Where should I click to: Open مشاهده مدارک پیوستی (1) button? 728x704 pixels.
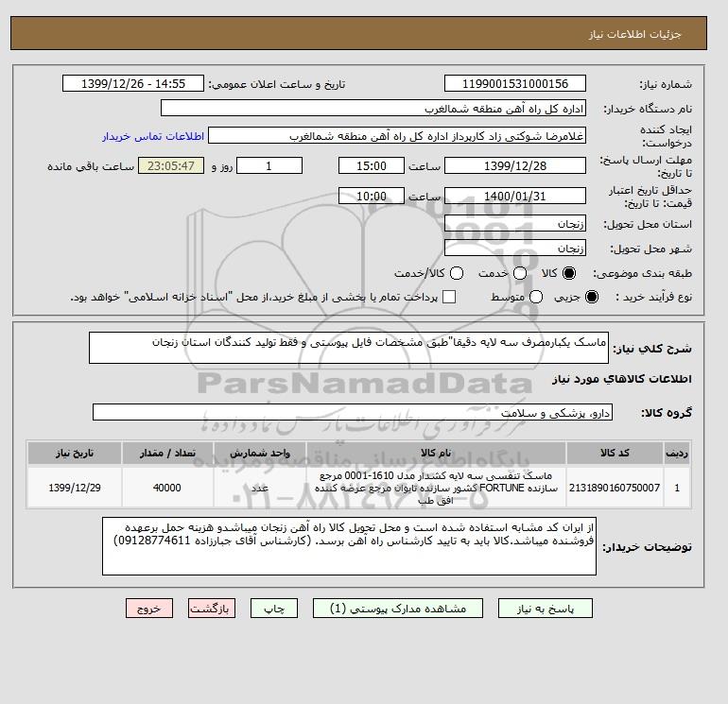point(398,609)
